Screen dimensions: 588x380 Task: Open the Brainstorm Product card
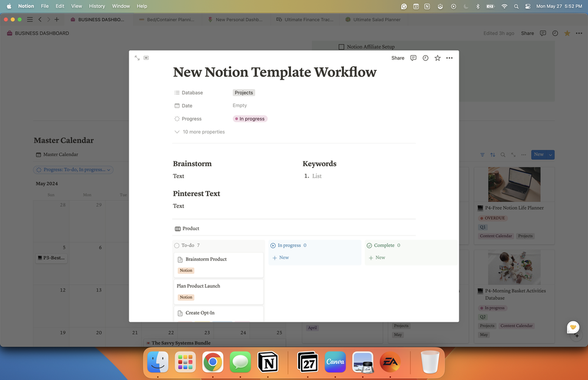pyautogui.click(x=207, y=259)
